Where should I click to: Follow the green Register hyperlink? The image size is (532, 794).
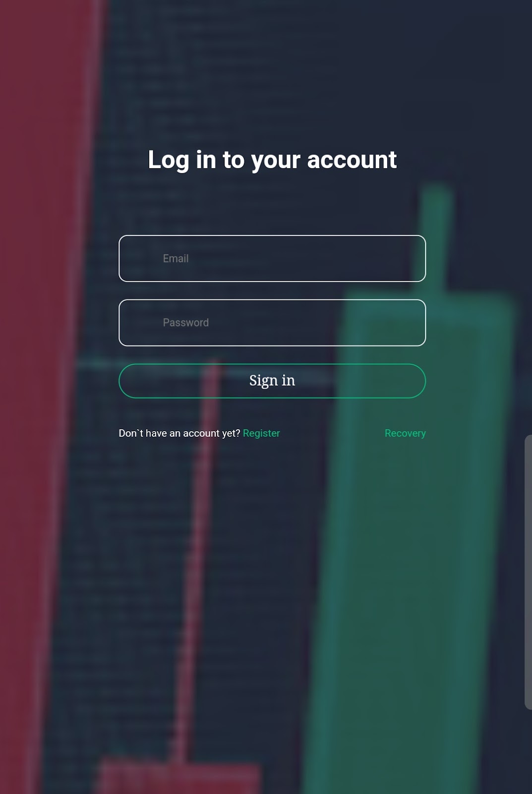pyautogui.click(x=261, y=433)
